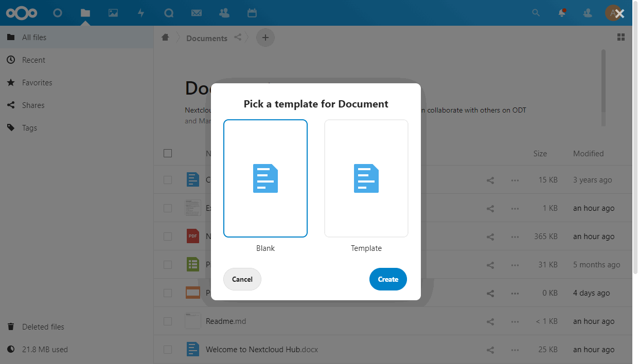This screenshot has height=364, width=638.
Task: Open the Activity lightning bolt icon
Action: 141,13
